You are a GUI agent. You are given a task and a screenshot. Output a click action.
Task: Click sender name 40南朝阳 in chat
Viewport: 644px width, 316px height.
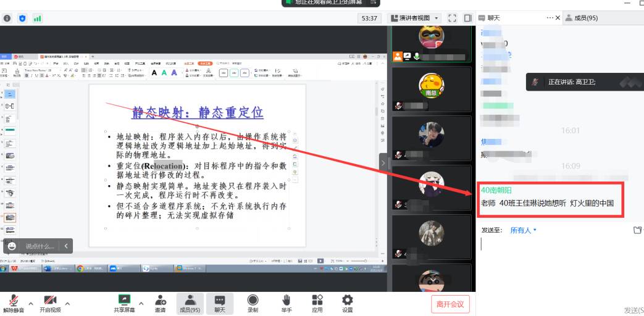(496, 191)
